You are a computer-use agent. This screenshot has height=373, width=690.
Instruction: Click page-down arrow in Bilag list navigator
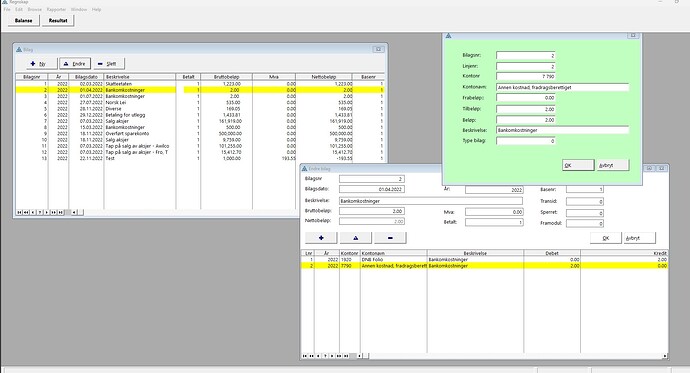pos(54,212)
